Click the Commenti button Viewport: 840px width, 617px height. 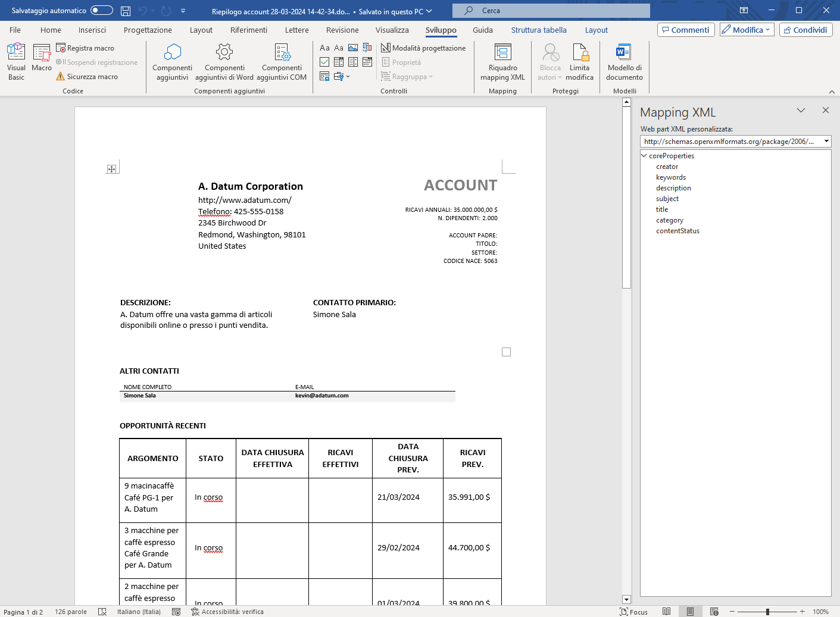pyautogui.click(x=686, y=30)
